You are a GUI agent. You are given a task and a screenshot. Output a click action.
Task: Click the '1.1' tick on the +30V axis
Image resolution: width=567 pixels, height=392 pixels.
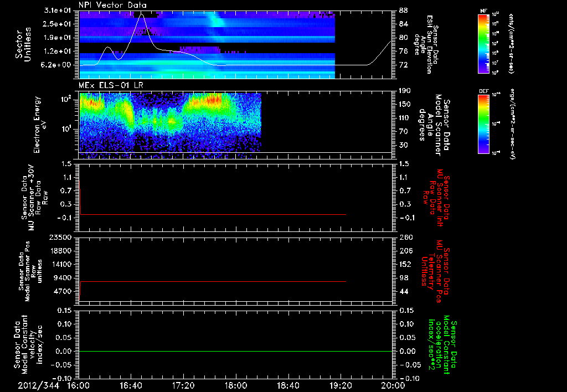[x=67, y=177]
